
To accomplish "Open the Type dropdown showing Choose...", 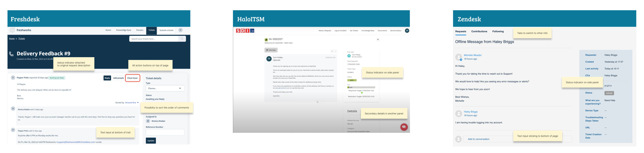I will 165,88.
